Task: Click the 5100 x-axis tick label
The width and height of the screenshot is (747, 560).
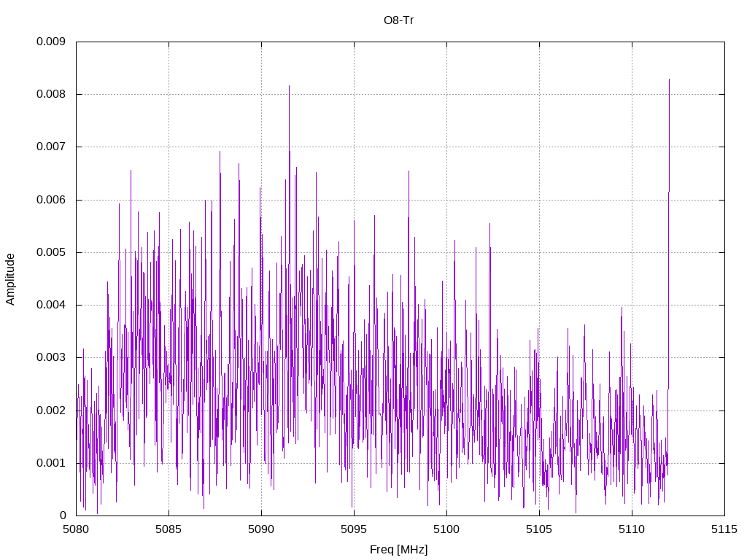Action: pyautogui.click(x=446, y=529)
